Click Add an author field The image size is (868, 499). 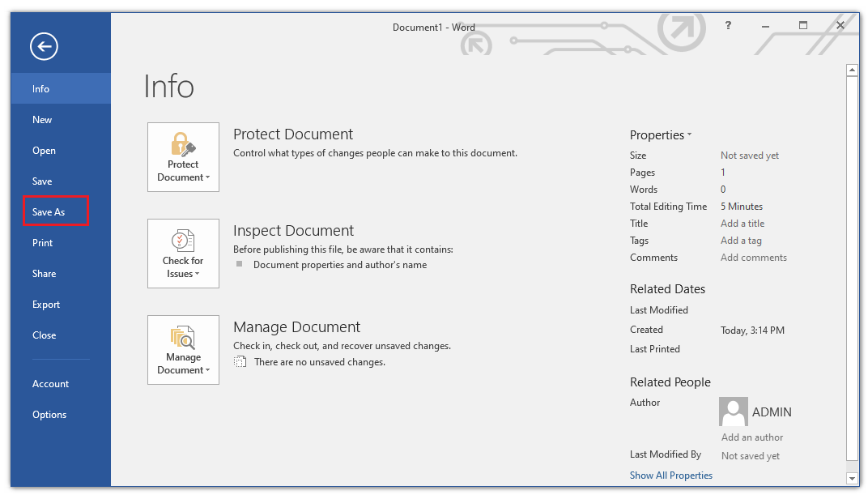752,437
